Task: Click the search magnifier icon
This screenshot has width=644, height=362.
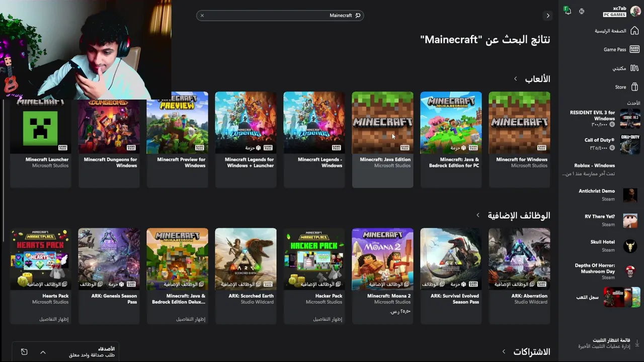Action: tap(358, 16)
